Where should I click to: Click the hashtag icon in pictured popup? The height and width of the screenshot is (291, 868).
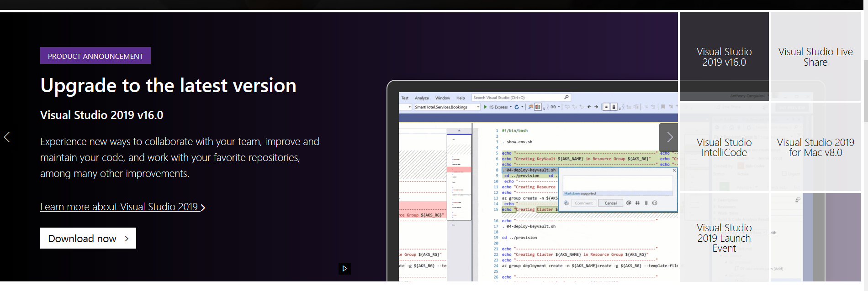[x=637, y=203]
